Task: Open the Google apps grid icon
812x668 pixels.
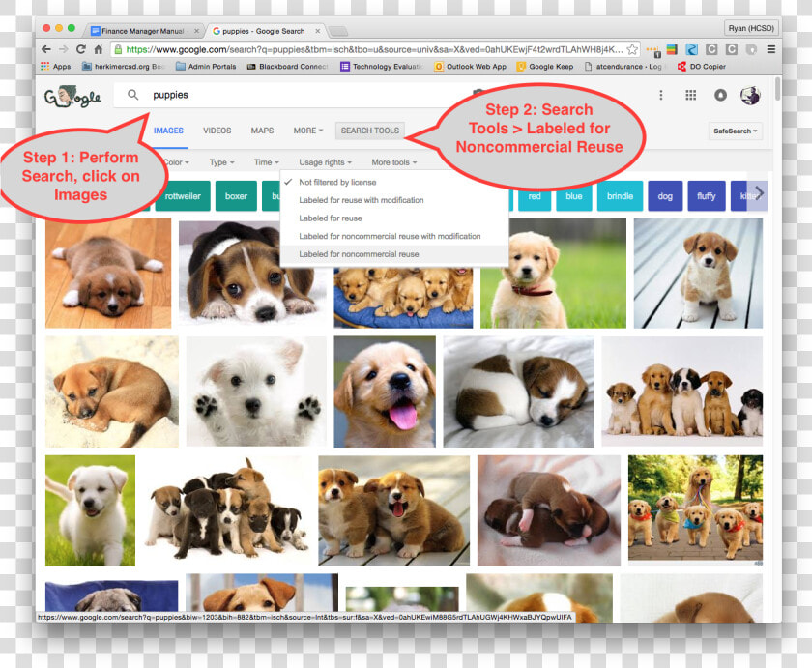Action: (x=691, y=95)
